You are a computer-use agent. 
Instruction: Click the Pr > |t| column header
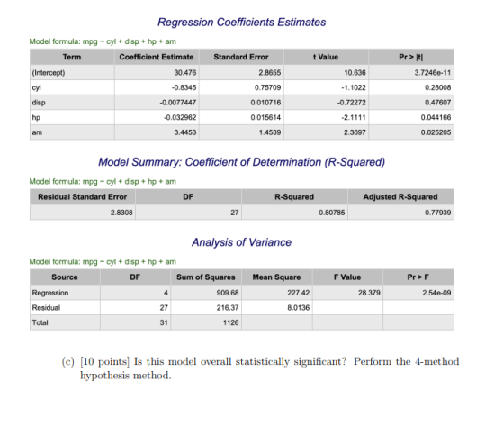411,57
